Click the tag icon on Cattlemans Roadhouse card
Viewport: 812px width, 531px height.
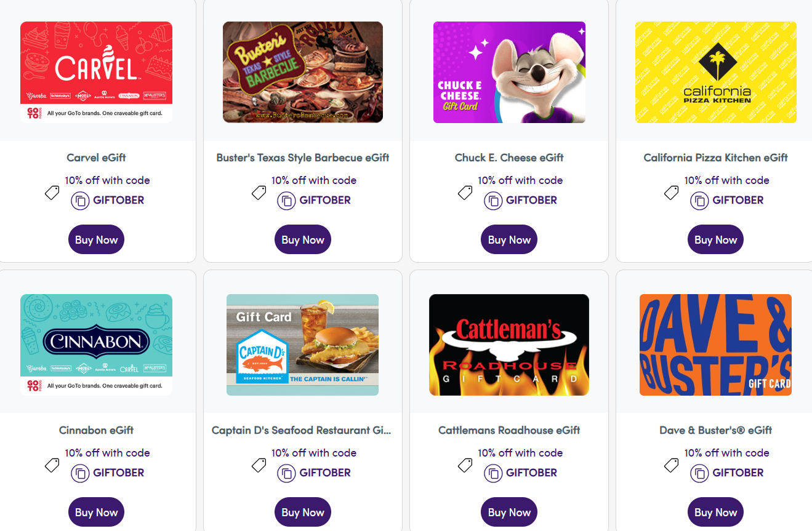(x=465, y=465)
